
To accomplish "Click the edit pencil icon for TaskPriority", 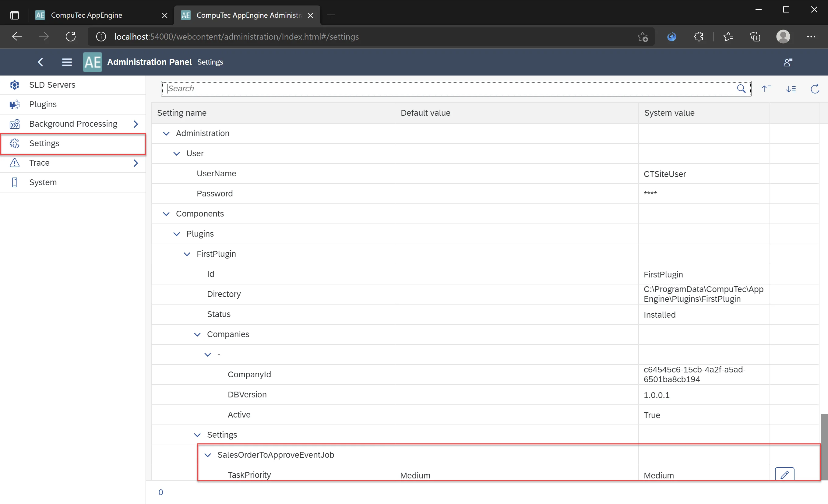I will point(784,475).
